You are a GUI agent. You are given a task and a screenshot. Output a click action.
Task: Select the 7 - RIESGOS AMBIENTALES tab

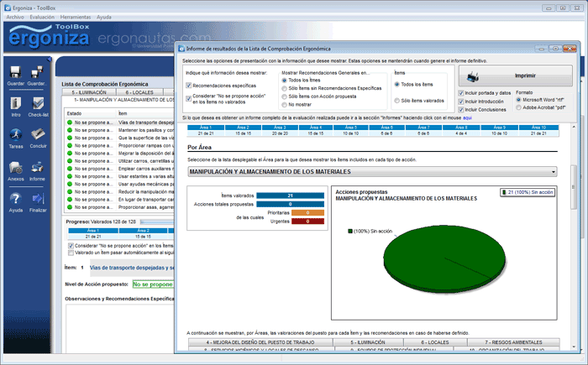tap(513, 342)
